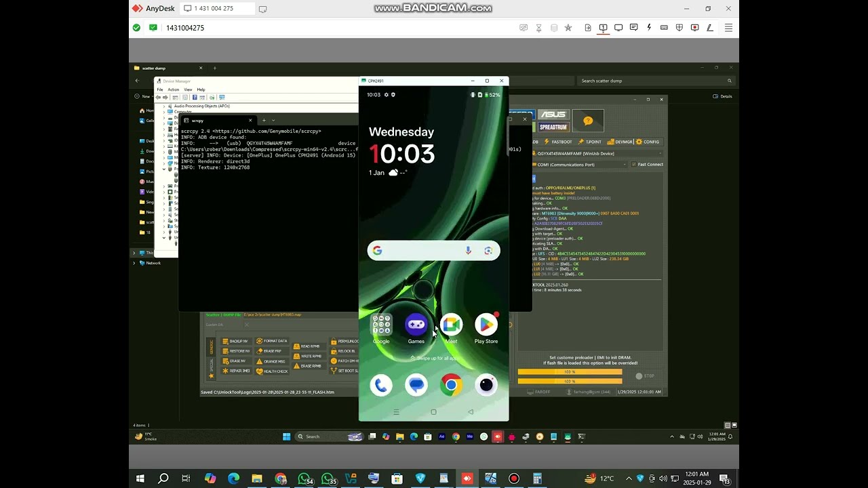The image size is (868, 488).
Task: Click the AnyDesk keyboard icon in toolbar
Action: tap(664, 28)
